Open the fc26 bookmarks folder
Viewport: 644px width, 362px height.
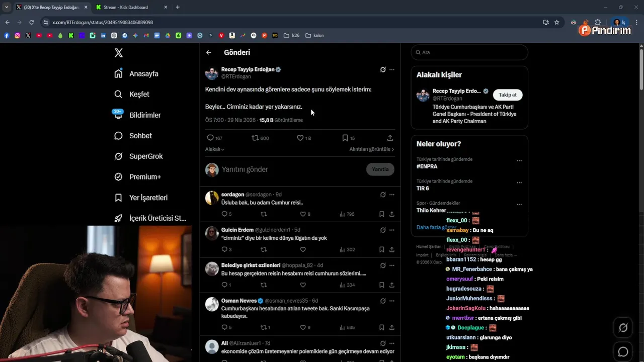click(x=292, y=35)
